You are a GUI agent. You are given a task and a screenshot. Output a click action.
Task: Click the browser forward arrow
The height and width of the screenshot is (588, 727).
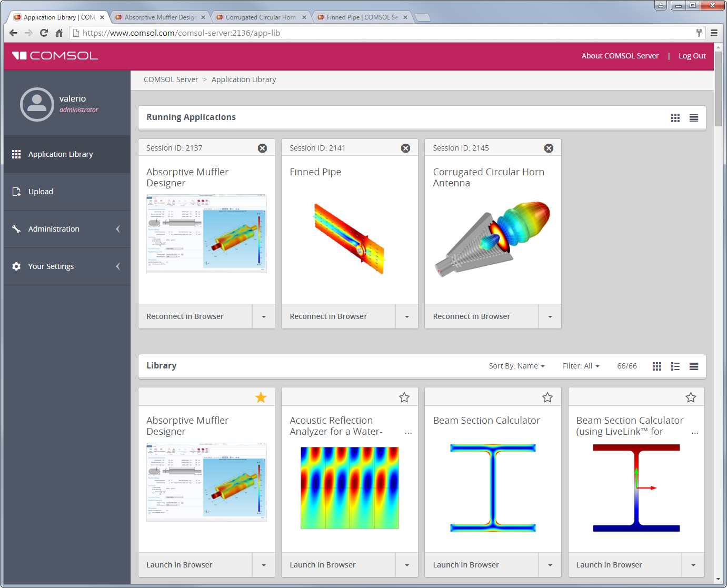pos(29,33)
